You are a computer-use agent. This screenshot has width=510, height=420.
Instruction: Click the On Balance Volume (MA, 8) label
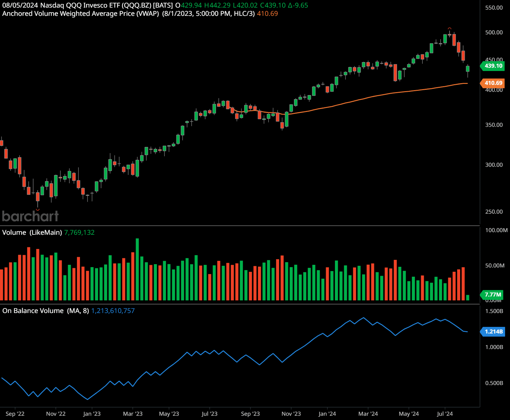(x=46, y=311)
